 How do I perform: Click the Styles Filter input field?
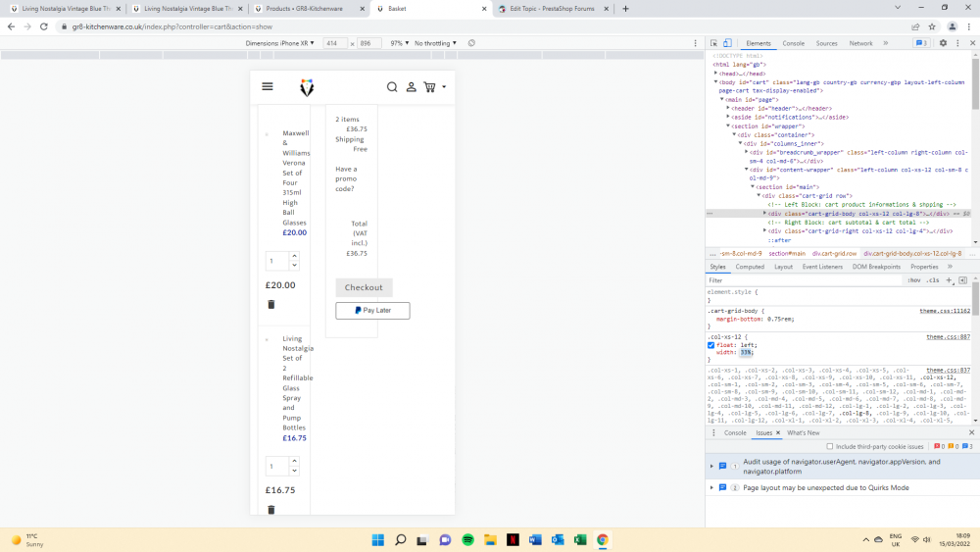tap(805, 280)
